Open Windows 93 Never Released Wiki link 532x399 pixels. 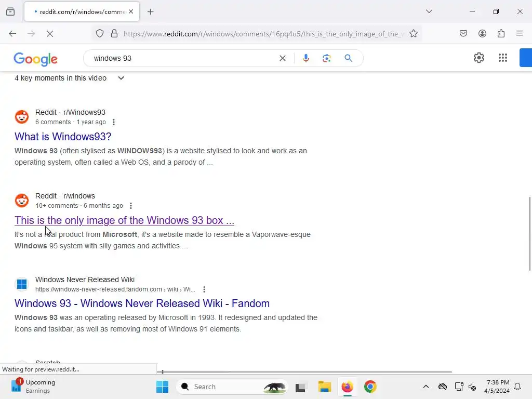[142, 303]
